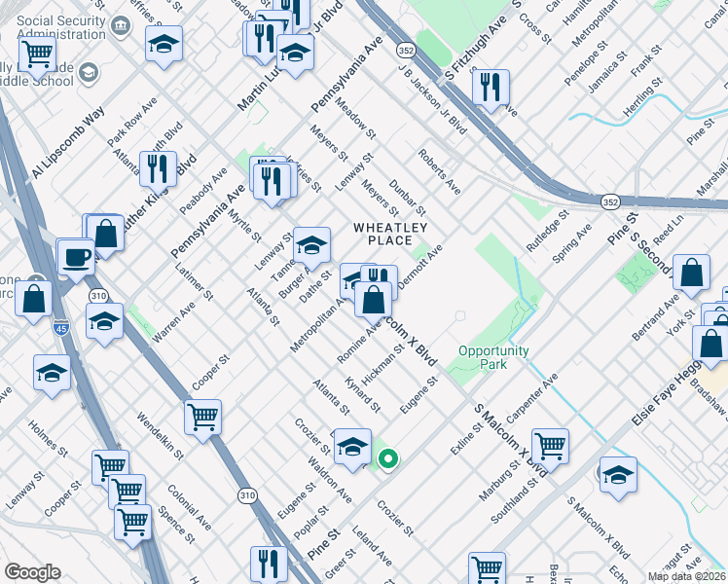Click the Social Security Administration place icon
This screenshot has width=728, height=584.
[x=122, y=24]
